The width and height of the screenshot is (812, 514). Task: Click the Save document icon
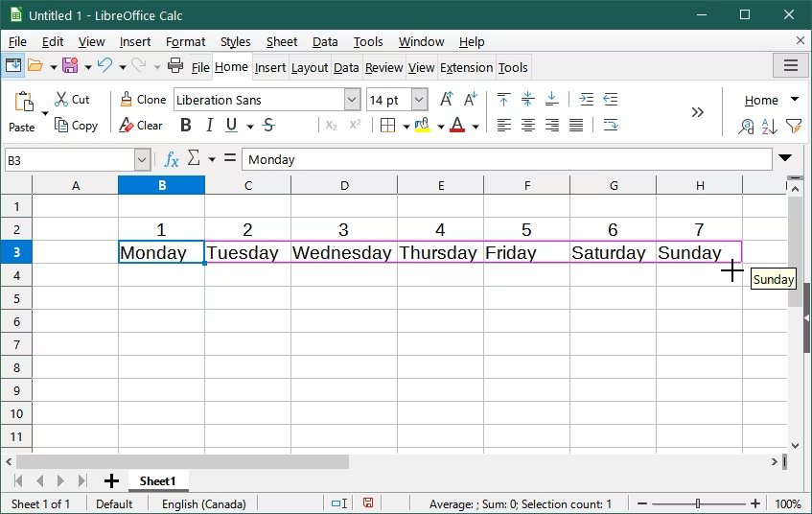70,65
